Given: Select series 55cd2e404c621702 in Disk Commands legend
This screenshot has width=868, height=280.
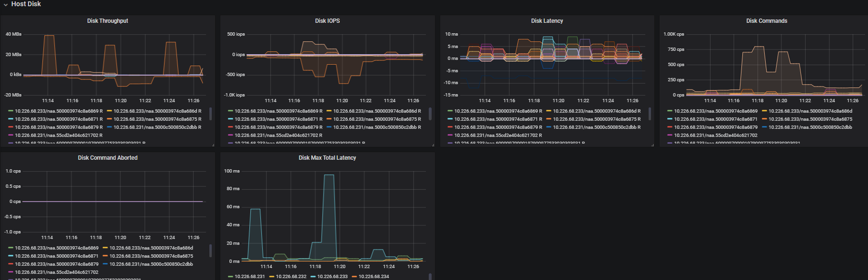Looking at the screenshot, I should click(716, 135).
